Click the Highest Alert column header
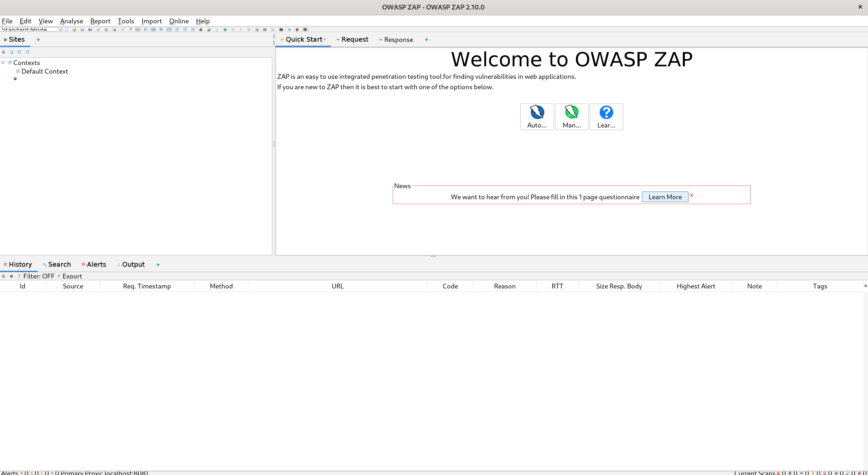 pos(696,286)
